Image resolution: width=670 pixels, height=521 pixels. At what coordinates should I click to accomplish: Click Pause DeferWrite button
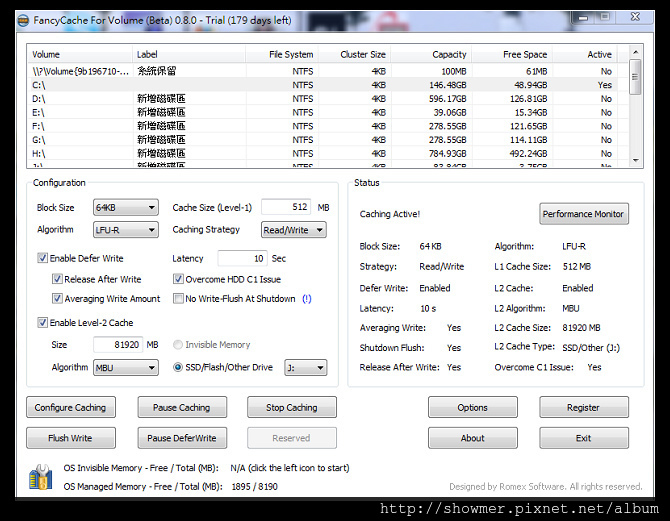[x=182, y=438]
